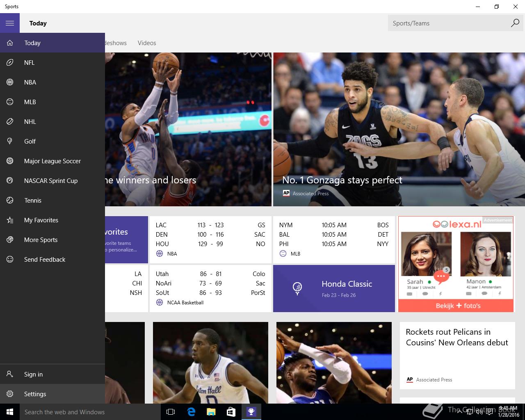This screenshot has width=525, height=420.
Task: Open the Golf menu entry
Action: (52, 141)
